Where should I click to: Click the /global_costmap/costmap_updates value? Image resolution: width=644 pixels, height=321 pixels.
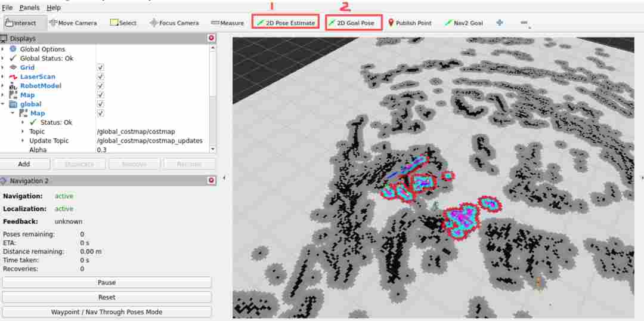point(150,141)
